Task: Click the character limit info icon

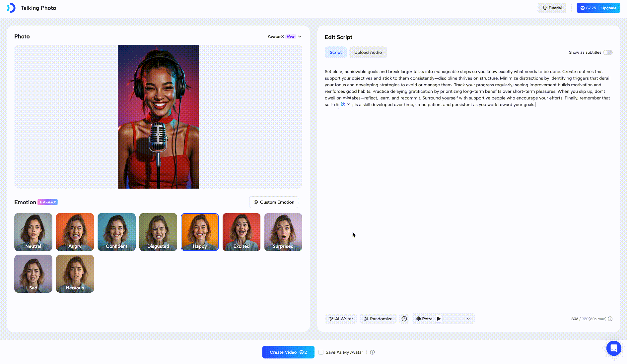Action: point(610,319)
